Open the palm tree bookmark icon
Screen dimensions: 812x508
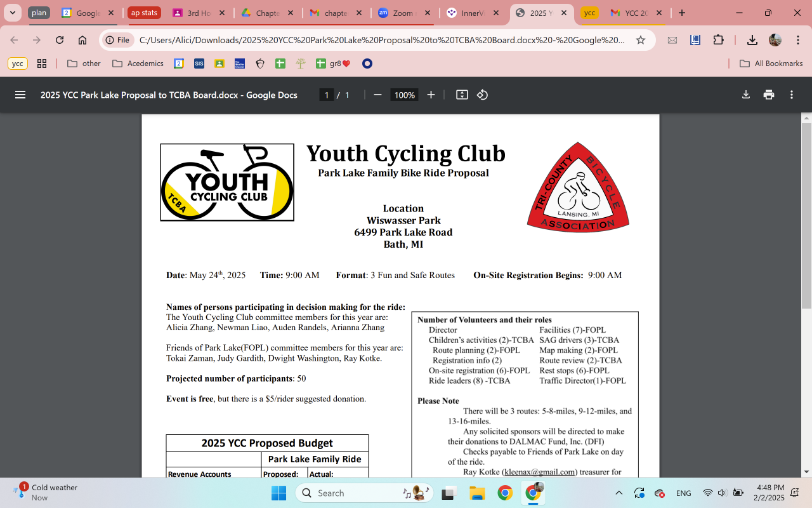[x=301, y=63]
